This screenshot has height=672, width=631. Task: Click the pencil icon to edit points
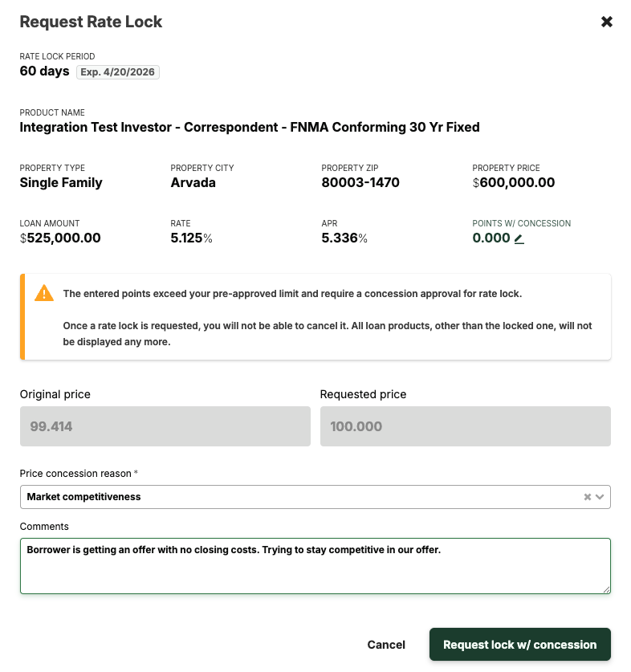click(x=519, y=238)
